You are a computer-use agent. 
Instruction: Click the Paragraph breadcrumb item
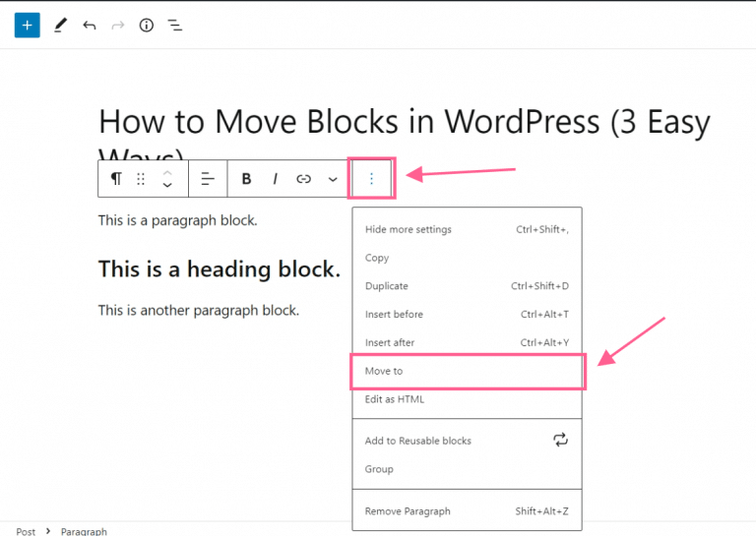[84, 531]
